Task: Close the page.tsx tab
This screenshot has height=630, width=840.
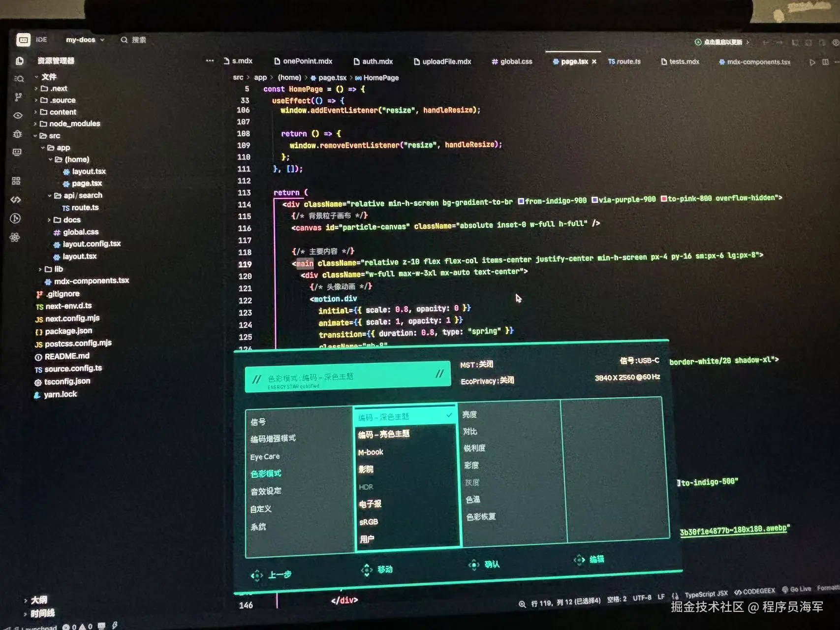Action: point(594,62)
